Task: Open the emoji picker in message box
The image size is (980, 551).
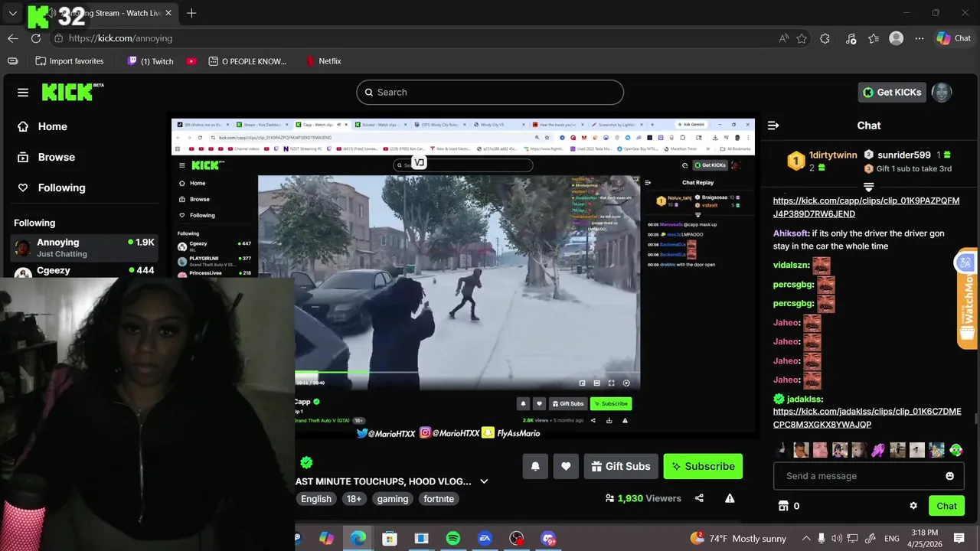Action: click(x=950, y=476)
